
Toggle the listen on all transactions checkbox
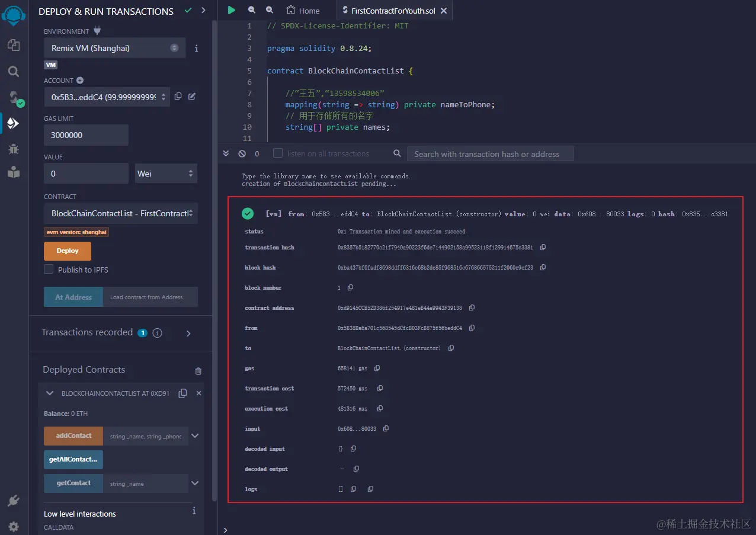click(277, 153)
